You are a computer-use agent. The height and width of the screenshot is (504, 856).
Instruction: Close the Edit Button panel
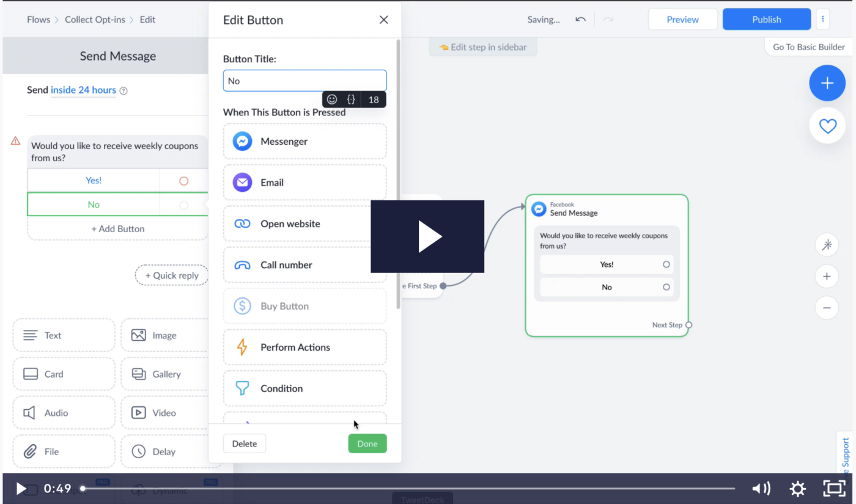point(384,20)
